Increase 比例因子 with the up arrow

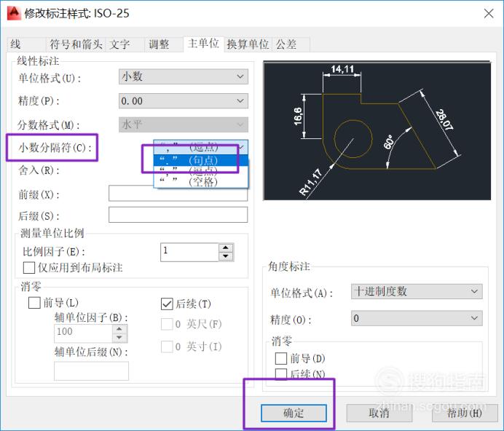click(226, 248)
